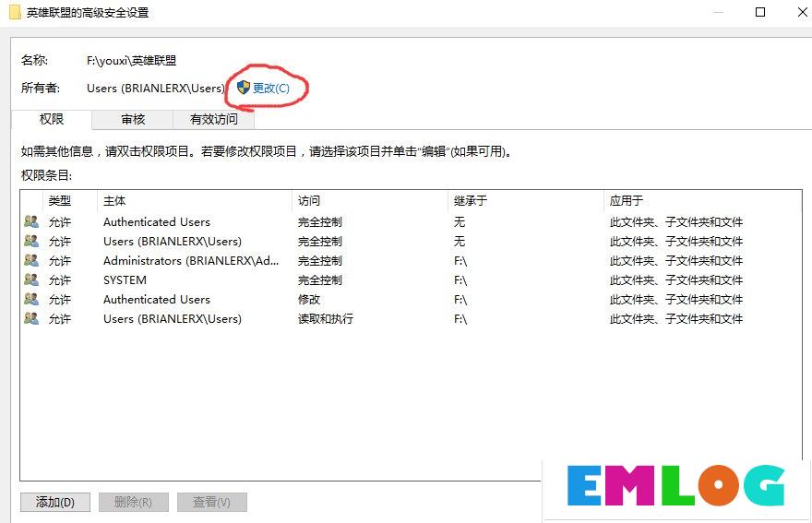Select the SYSTEM permission entry

point(410,280)
